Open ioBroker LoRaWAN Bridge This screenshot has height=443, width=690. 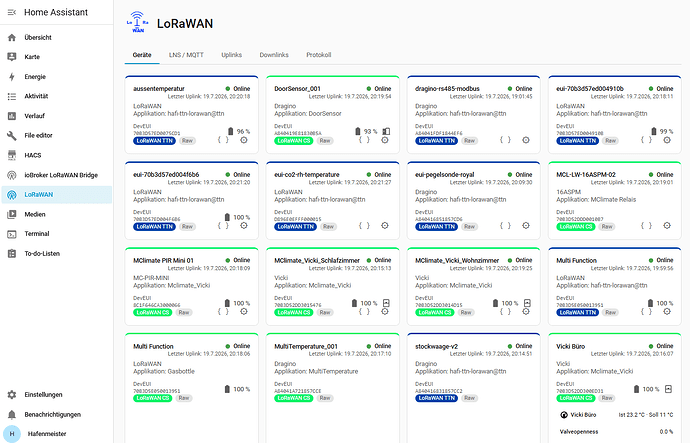[x=56, y=175]
